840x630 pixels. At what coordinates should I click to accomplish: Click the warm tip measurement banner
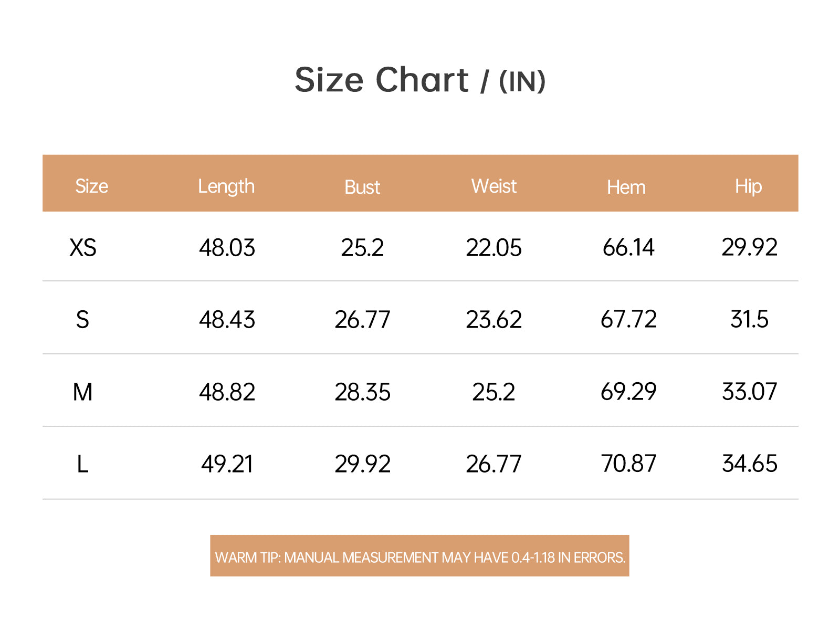pyautogui.click(x=419, y=556)
